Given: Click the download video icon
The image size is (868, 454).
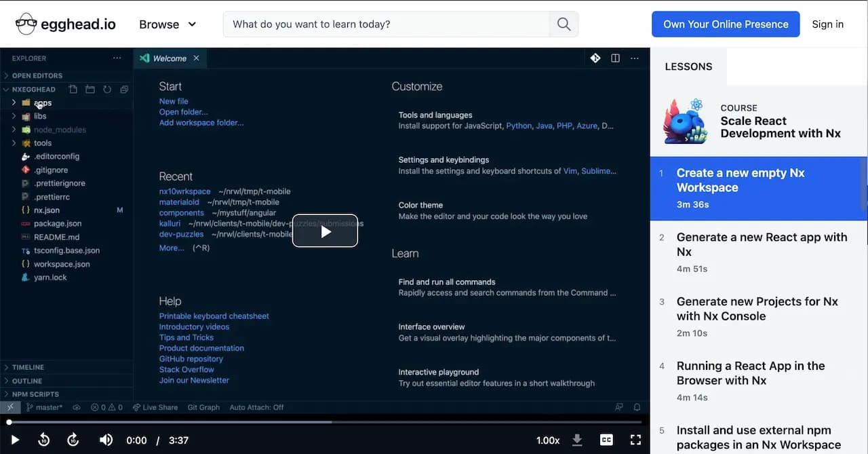Looking at the screenshot, I should coord(577,440).
